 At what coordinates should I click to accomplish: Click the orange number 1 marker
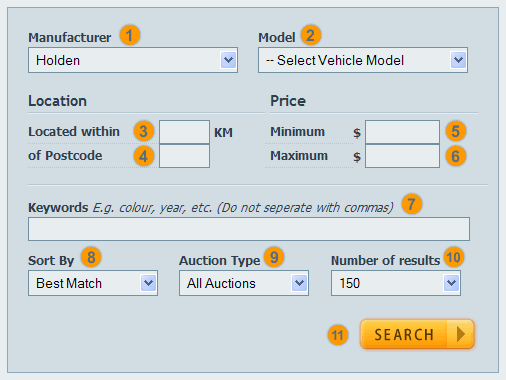[x=130, y=35]
